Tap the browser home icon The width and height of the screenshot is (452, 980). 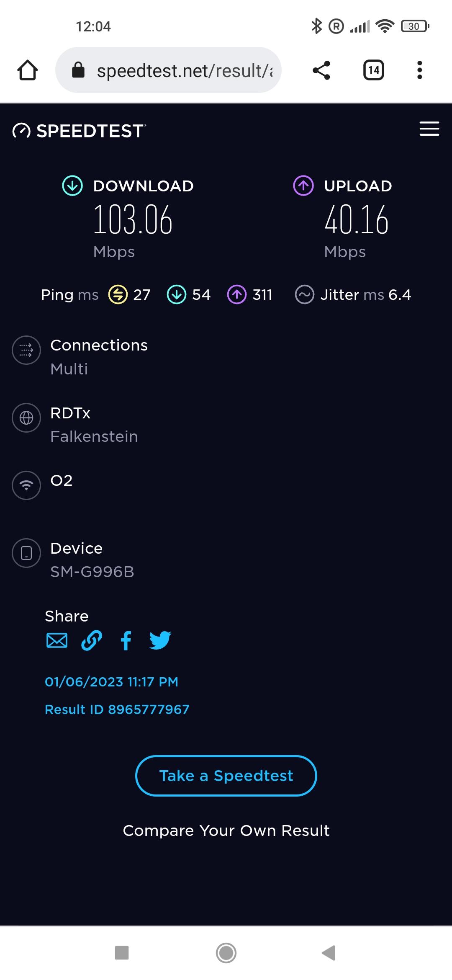(28, 70)
